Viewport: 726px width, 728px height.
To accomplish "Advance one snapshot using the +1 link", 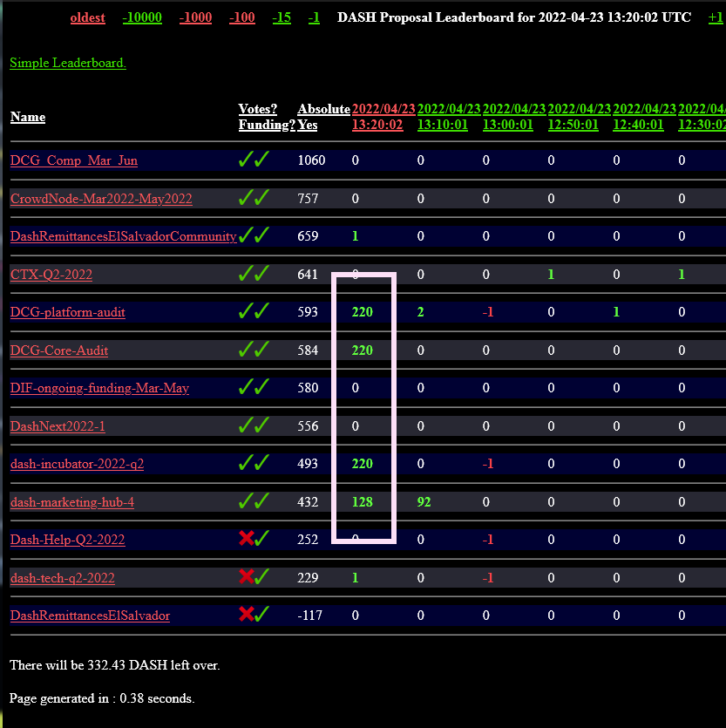I will (716, 17).
